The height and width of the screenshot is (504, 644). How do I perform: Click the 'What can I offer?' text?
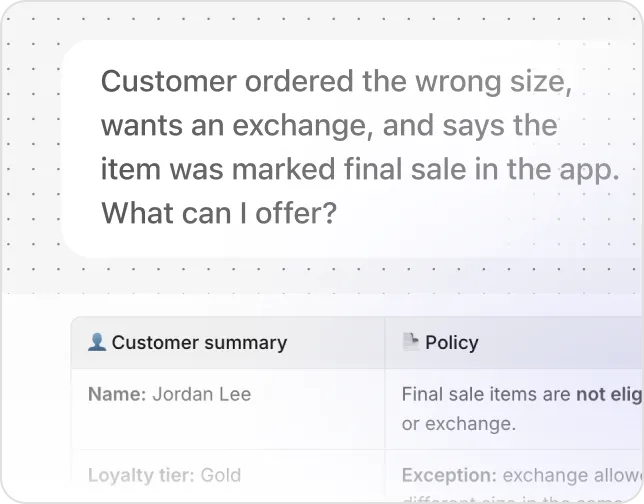[219, 213]
